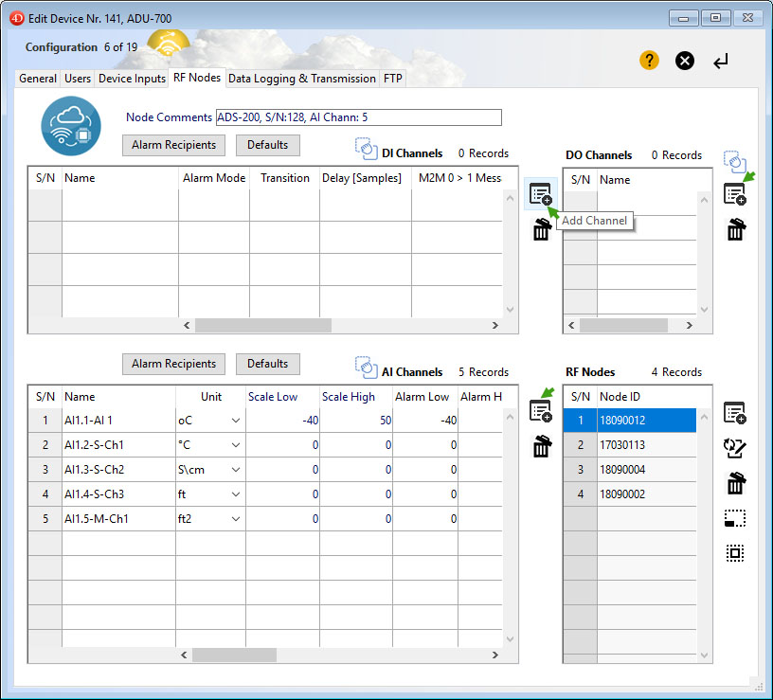Screen dimensions: 773x700
Task: Click Scale Low value -40 for AI1.1
Action: click(x=282, y=421)
